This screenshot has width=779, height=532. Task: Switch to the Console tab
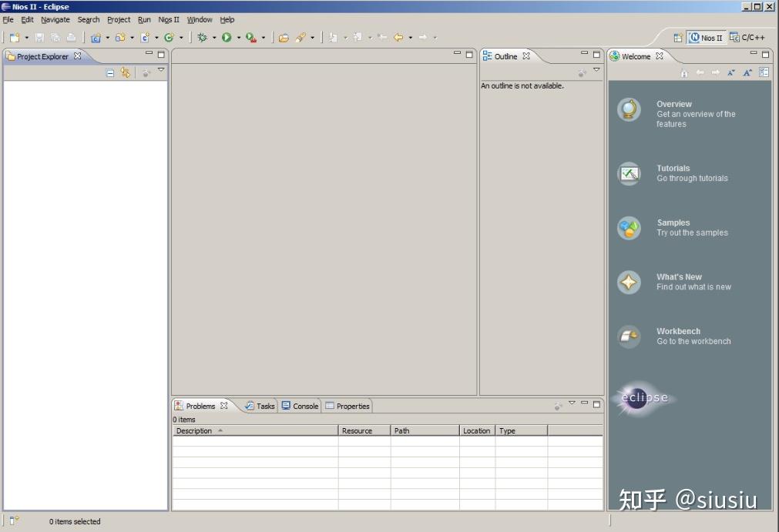point(300,406)
